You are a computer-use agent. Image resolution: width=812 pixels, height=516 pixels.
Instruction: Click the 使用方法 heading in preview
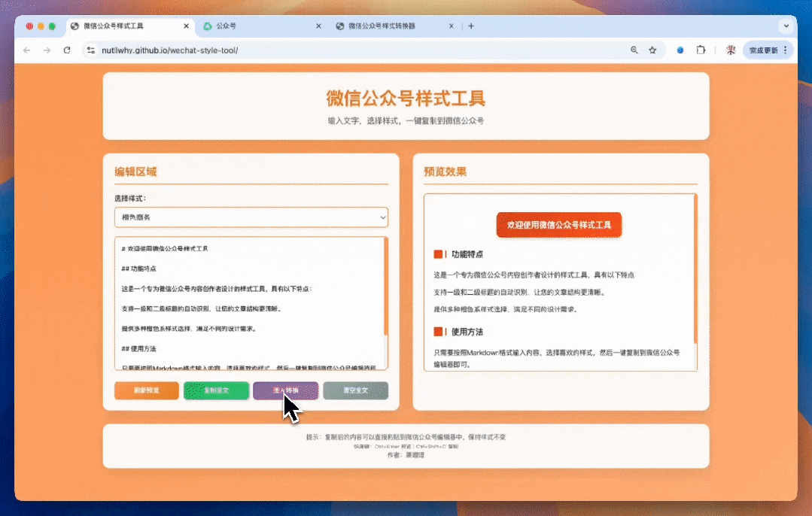click(467, 332)
